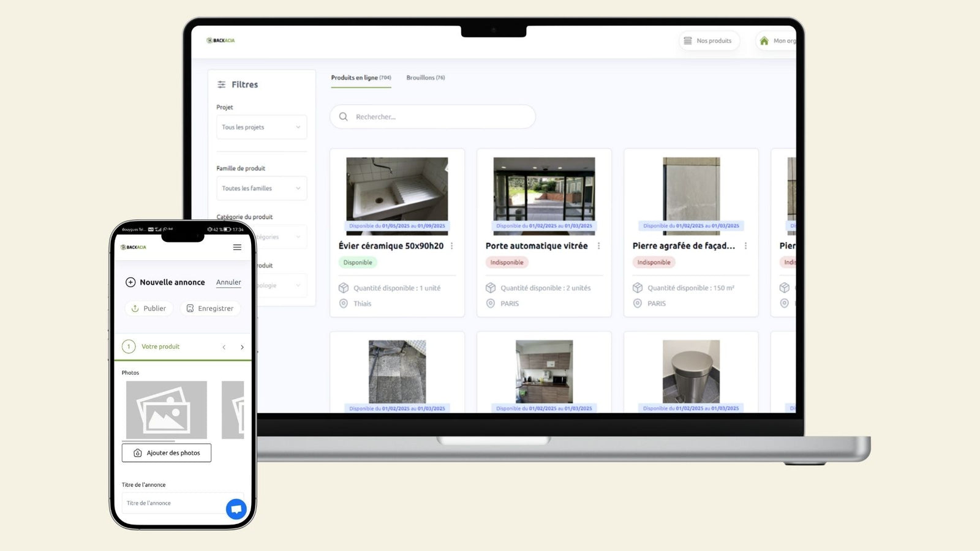Open the Tous les projets dropdown
This screenshot has height=551, width=980.
click(262, 127)
